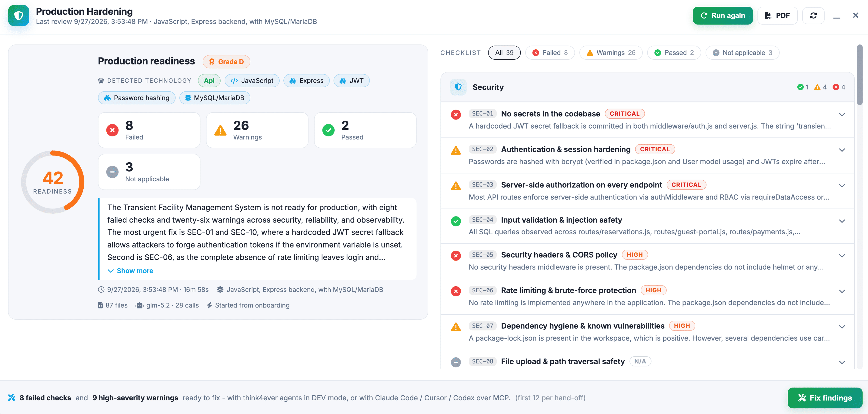Expand the SEC-05 Security headers row
This screenshot has width=868, height=414.
coord(842,256)
